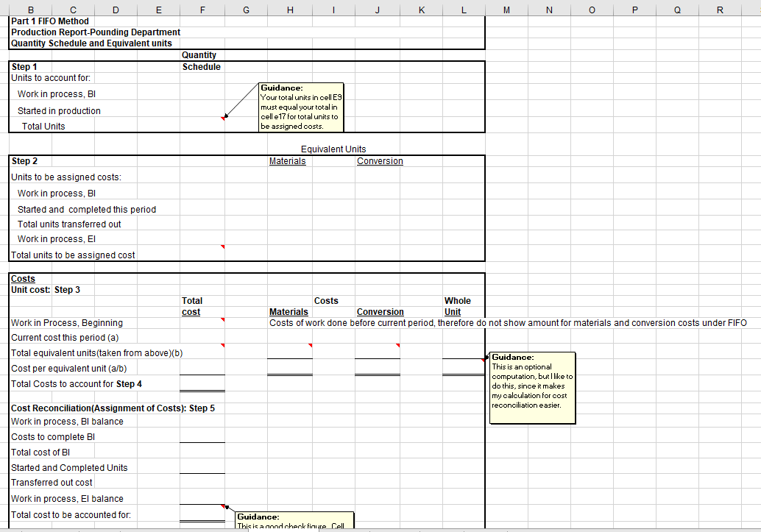Click 'Production Report-Pounding Department' cell
The image size is (761, 532).
96,32
